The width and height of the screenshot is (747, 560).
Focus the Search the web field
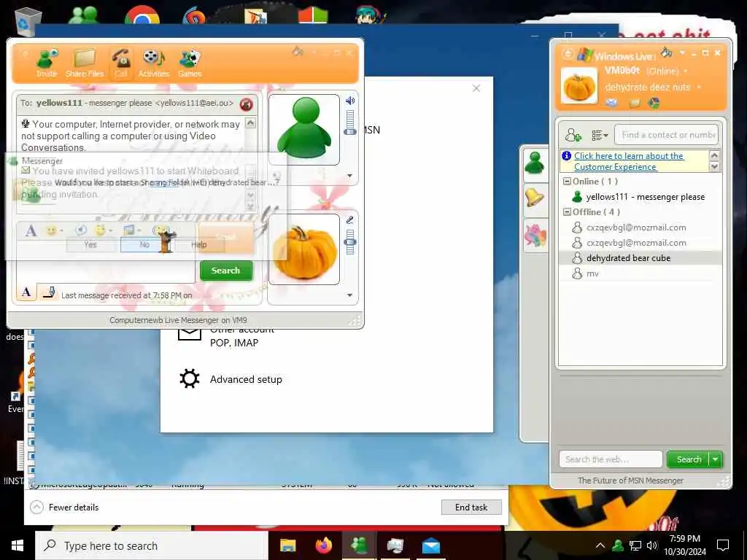pyautogui.click(x=611, y=459)
